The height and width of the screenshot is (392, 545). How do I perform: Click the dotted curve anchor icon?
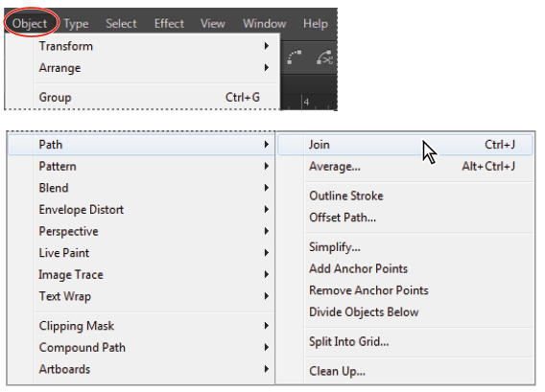pyautogui.click(x=294, y=58)
